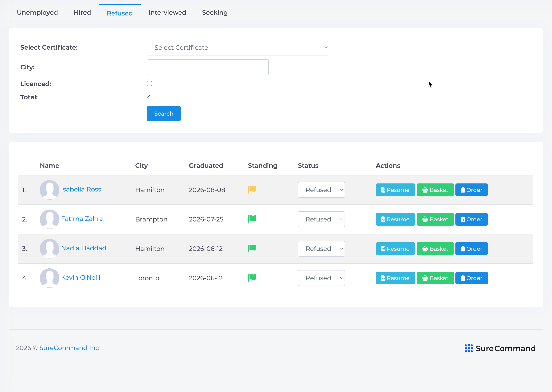
Task: Create Order for Nadia Haddad
Action: coord(471,249)
